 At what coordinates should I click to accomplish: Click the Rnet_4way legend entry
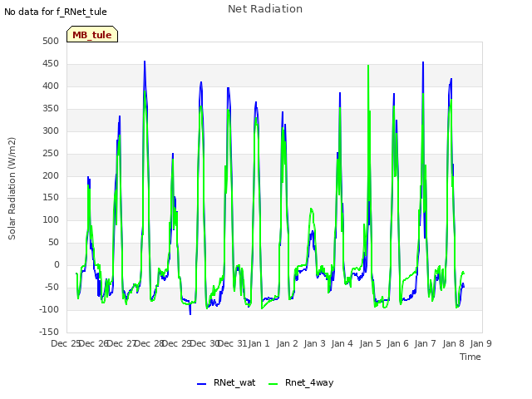pyautogui.click(x=301, y=382)
